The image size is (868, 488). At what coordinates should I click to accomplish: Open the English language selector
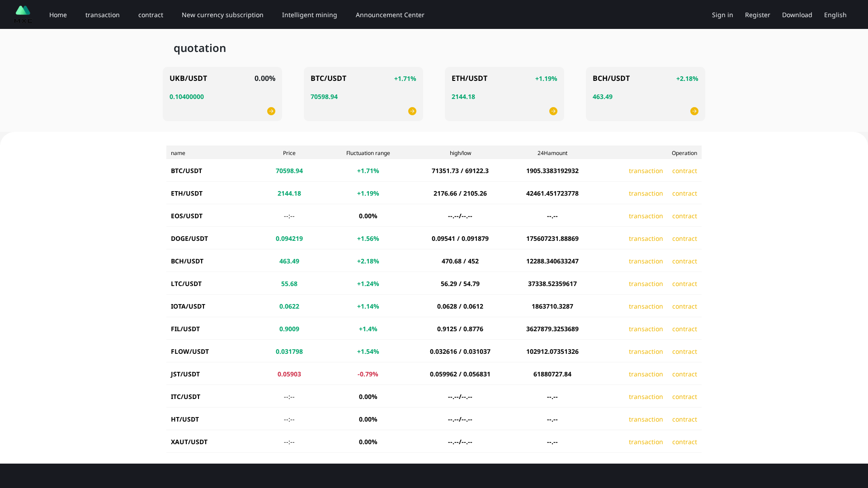(835, 14)
